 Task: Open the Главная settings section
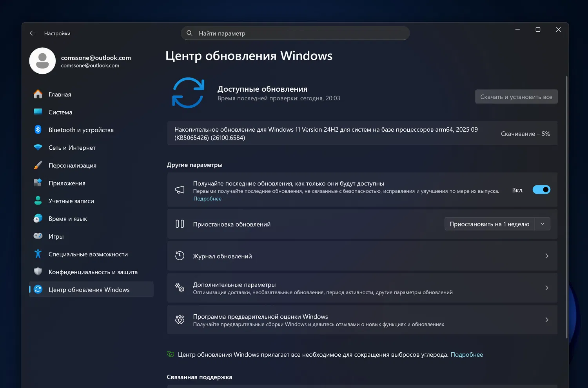91,94
